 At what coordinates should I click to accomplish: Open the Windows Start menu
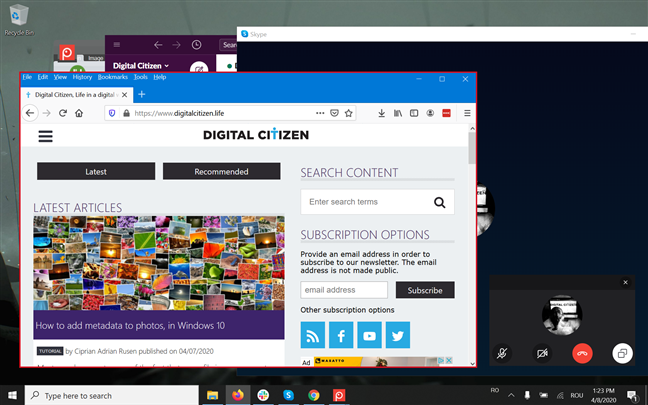click(12, 395)
